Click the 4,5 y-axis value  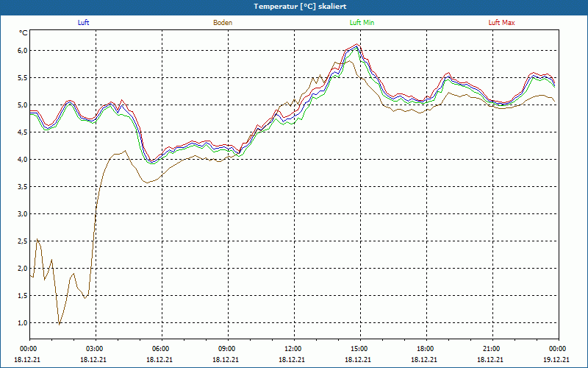coord(23,132)
